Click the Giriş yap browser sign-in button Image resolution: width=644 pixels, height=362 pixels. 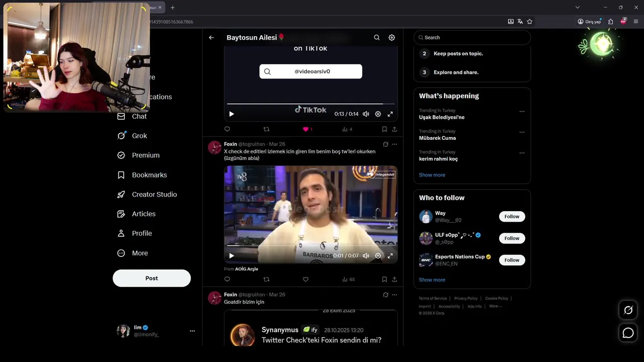click(590, 22)
